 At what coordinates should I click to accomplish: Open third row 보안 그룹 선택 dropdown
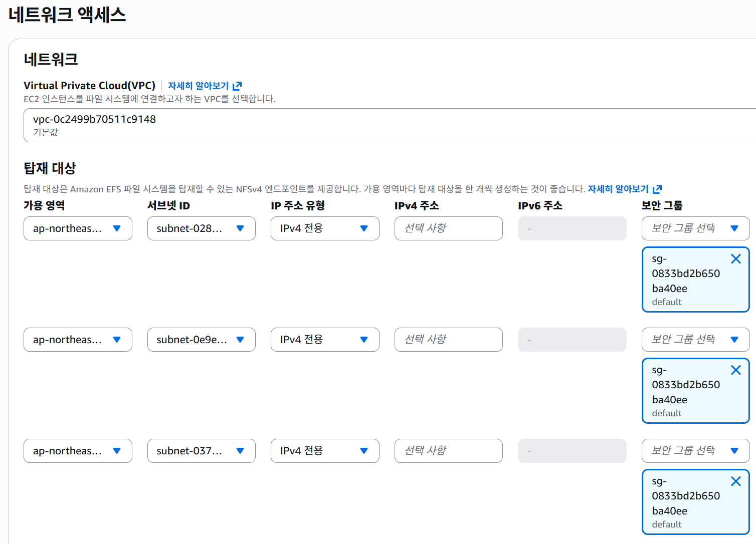coord(696,451)
